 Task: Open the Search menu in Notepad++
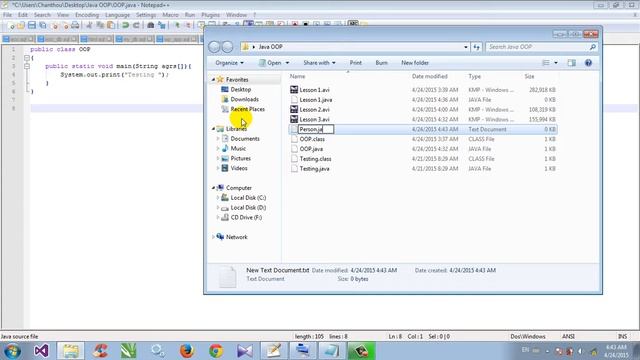pos(42,15)
